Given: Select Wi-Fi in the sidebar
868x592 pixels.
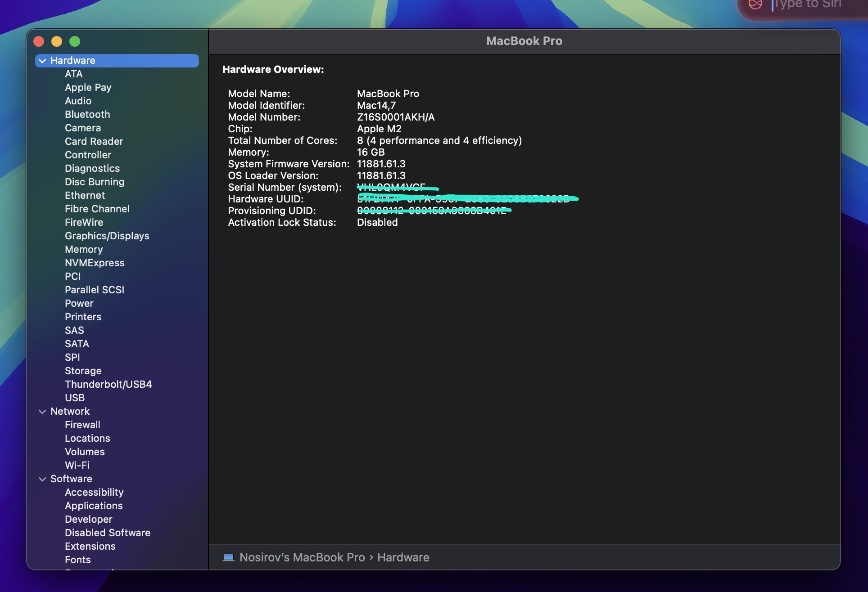Looking at the screenshot, I should coord(77,466).
